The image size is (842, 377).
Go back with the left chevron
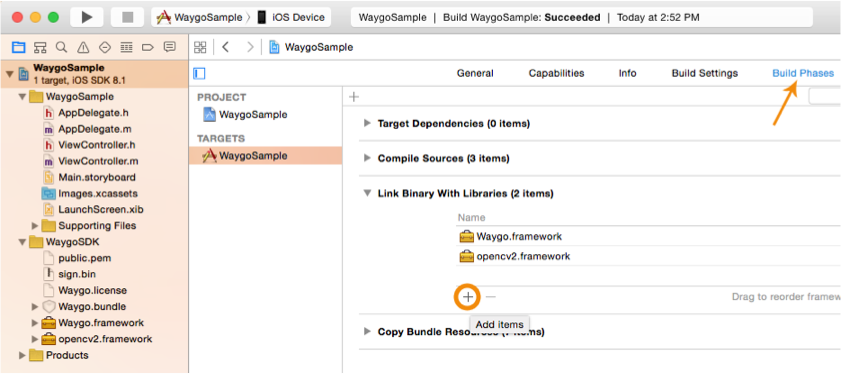[x=226, y=47]
